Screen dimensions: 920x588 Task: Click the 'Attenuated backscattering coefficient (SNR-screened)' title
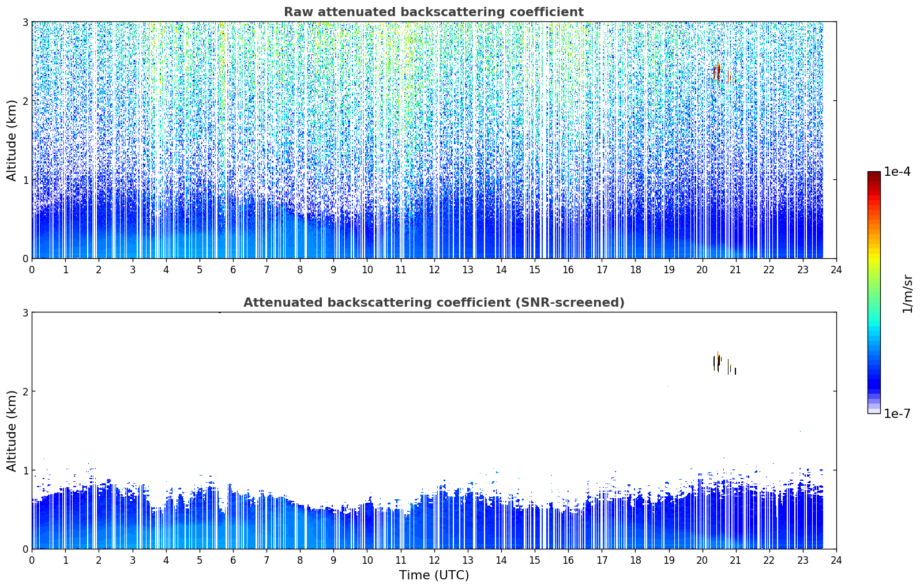click(x=434, y=303)
